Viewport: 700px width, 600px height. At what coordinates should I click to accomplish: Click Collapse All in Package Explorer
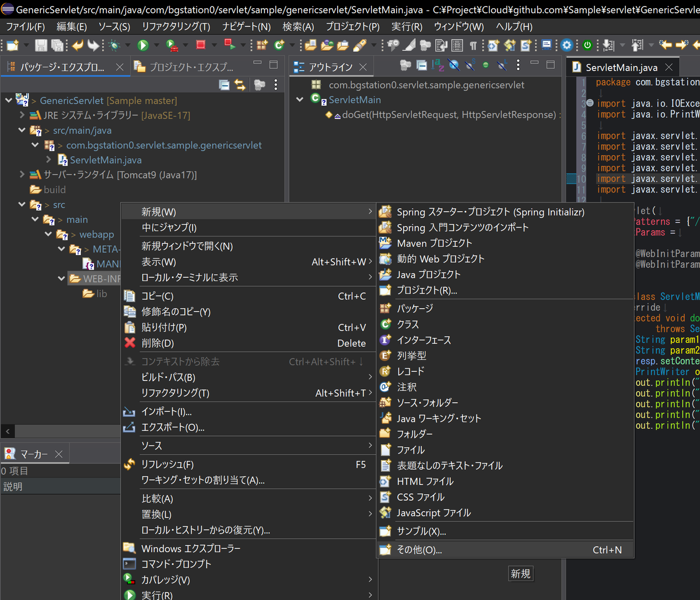224,85
